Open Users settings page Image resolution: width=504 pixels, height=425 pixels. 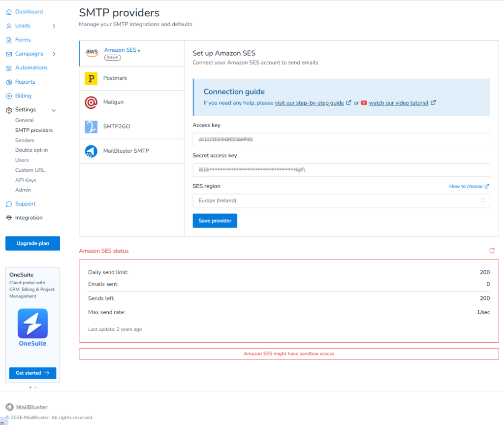[x=22, y=160]
